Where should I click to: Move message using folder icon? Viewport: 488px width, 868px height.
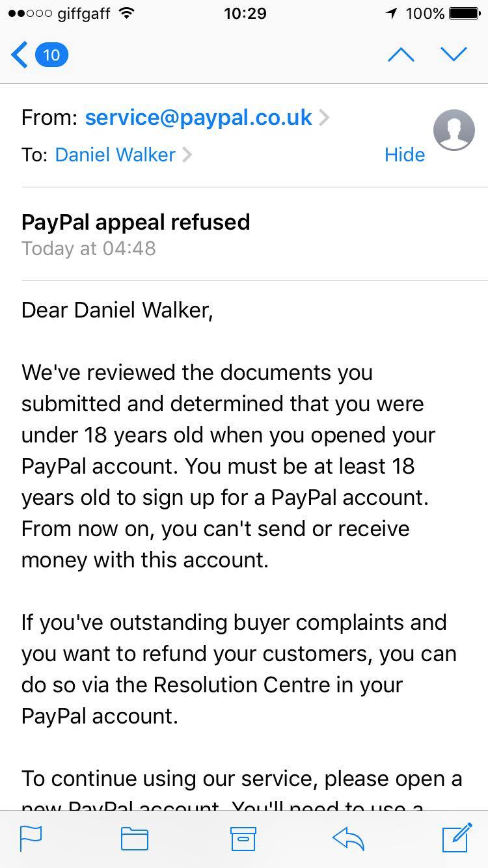(x=135, y=838)
